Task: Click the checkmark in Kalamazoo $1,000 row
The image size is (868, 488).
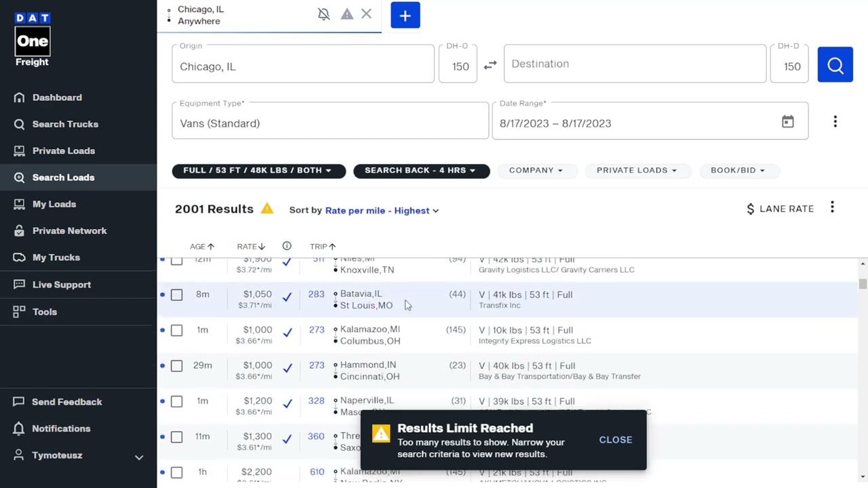Action: [287, 333]
